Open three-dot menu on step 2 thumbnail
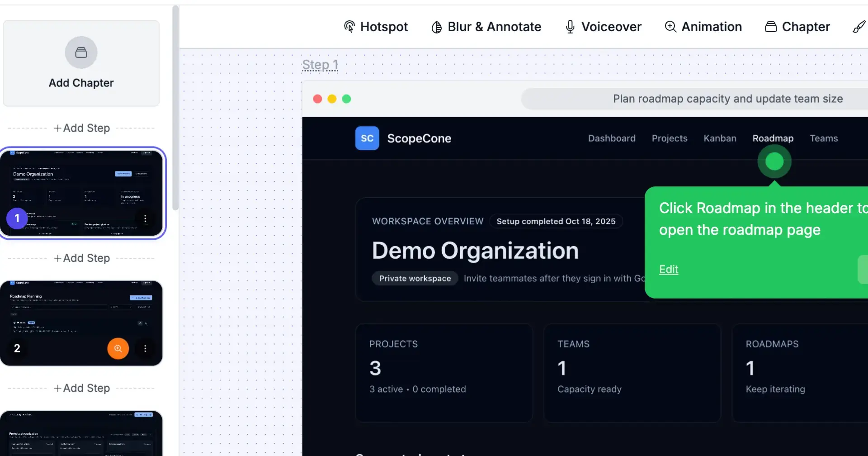Screen dimensions: 868x456 145,349
